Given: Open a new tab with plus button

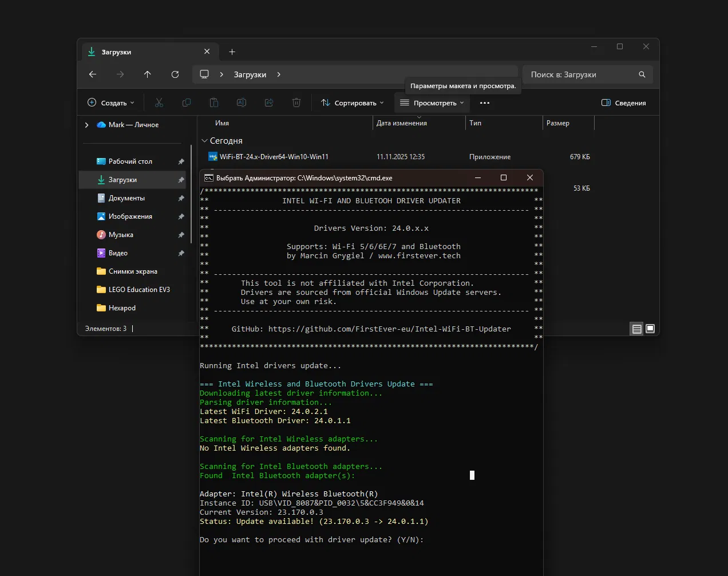Looking at the screenshot, I should [232, 52].
